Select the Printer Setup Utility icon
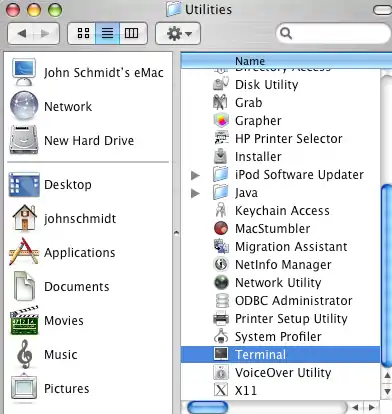Screen dimensions: 392x414 coord(221,318)
